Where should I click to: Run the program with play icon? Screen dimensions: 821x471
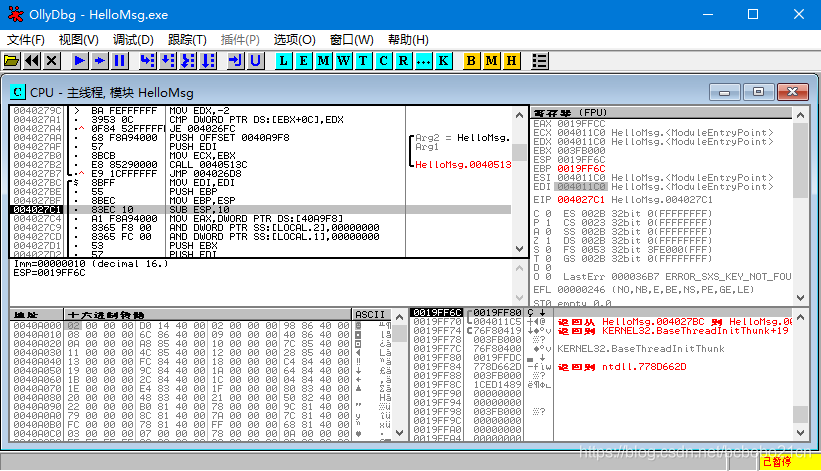tap(80, 61)
